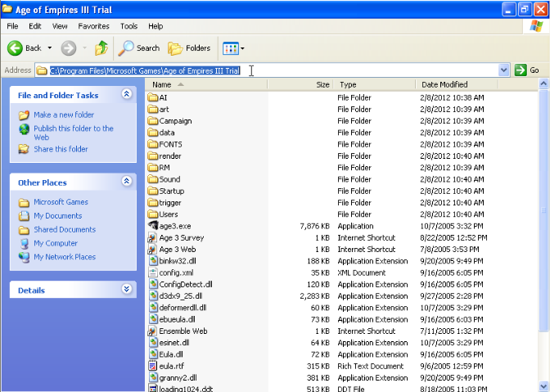Viewport: 550px width, 392px height.
Task: Select the RM folder name
Action: pyautogui.click(x=165, y=168)
